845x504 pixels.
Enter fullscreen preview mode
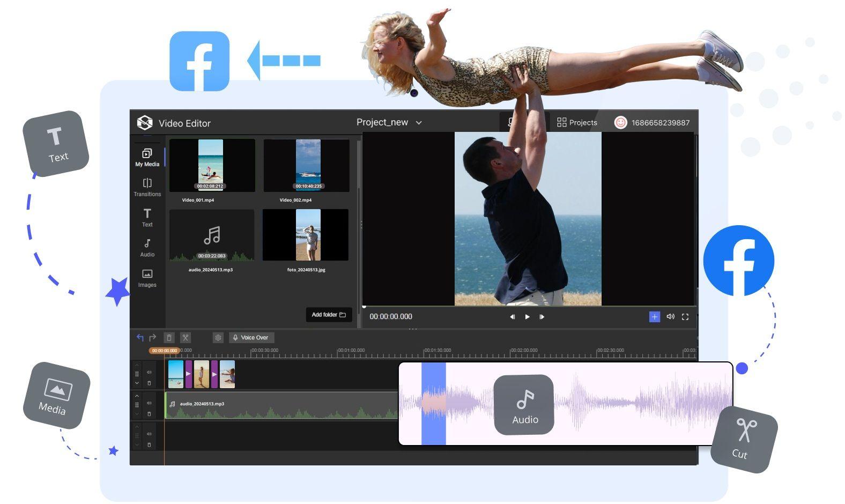coord(685,317)
